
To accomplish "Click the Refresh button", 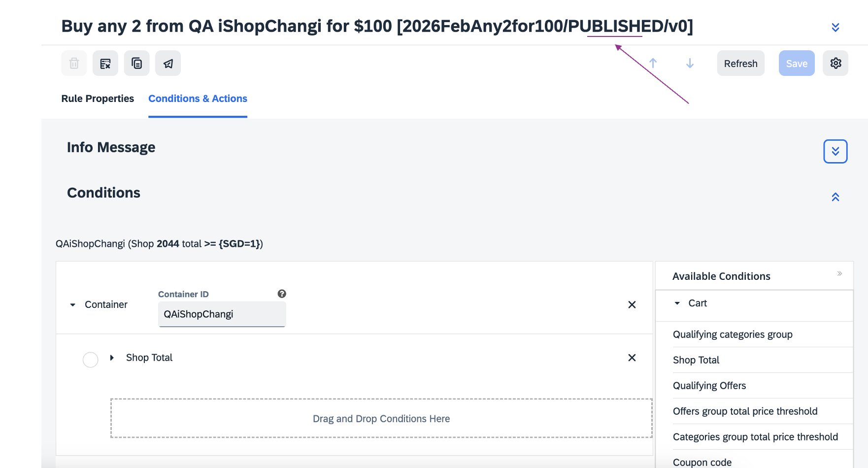I will 740,64.
